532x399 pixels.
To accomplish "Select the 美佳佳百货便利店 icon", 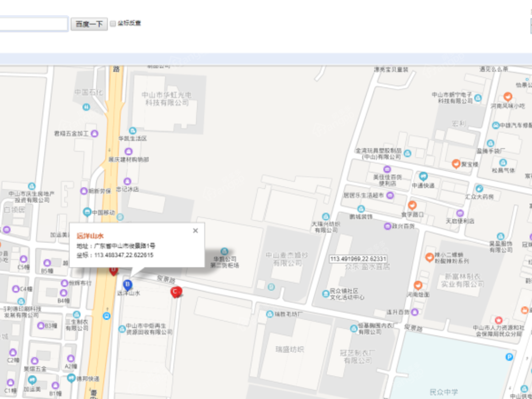I will coord(387,169).
